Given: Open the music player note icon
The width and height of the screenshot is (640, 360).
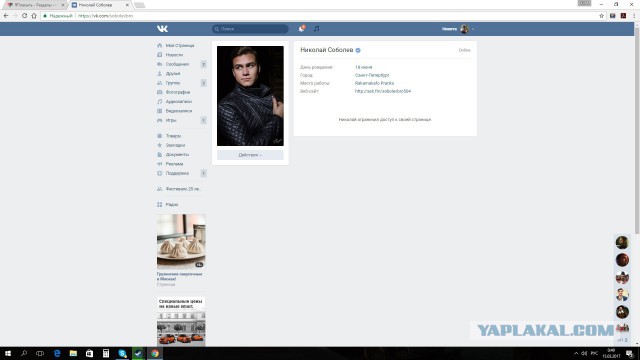Looking at the screenshot, I should click(316, 29).
